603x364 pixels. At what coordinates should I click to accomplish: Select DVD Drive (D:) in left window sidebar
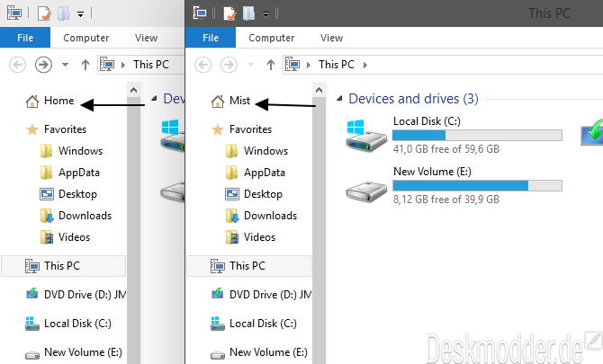pyautogui.click(x=76, y=295)
